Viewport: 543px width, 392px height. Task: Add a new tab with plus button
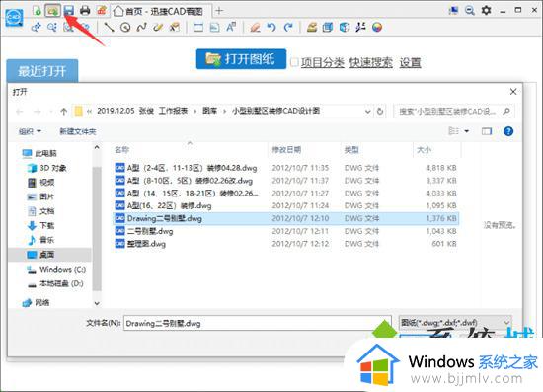218,11
